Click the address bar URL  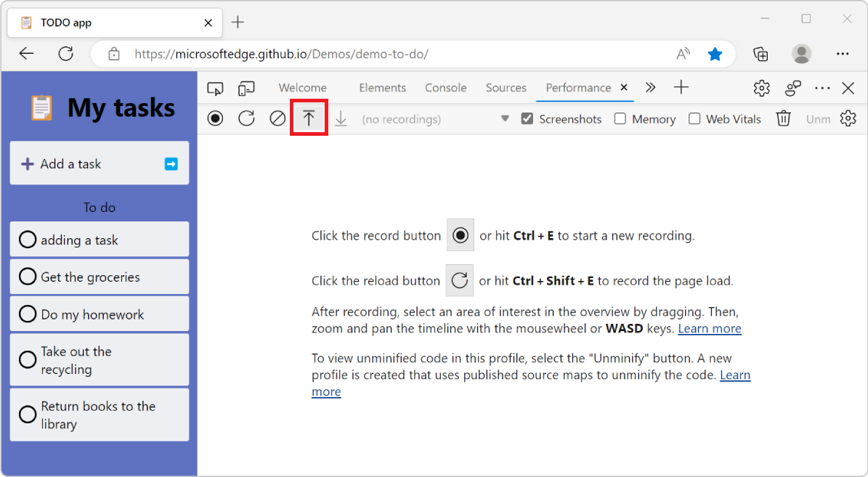(281, 54)
